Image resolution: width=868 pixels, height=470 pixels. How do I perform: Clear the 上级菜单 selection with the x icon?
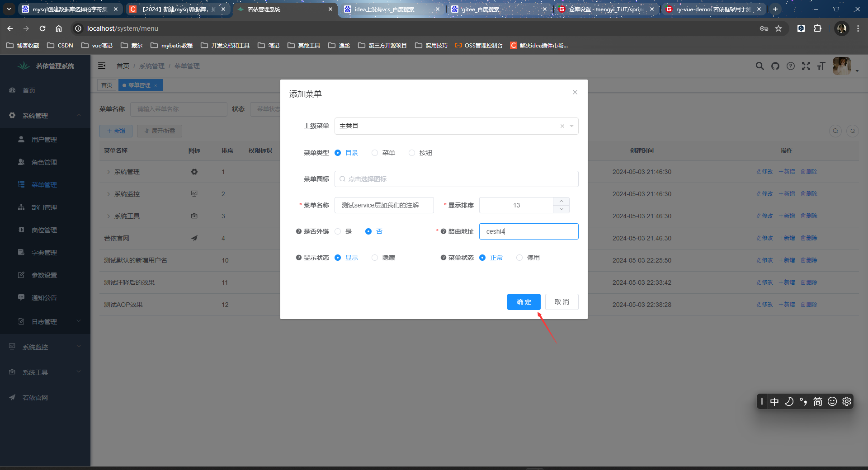pos(562,126)
